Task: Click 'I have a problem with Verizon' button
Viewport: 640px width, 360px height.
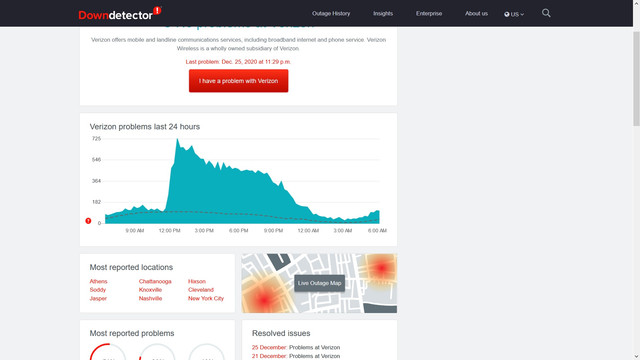Action: tap(238, 81)
